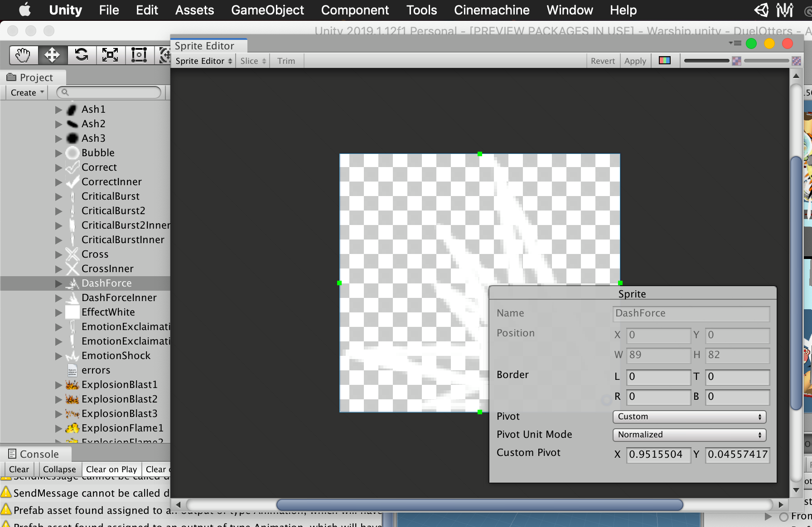The height and width of the screenshot is (527, 812).
Task: Open the Create dropdown in Project
Action: pos(27,92)
